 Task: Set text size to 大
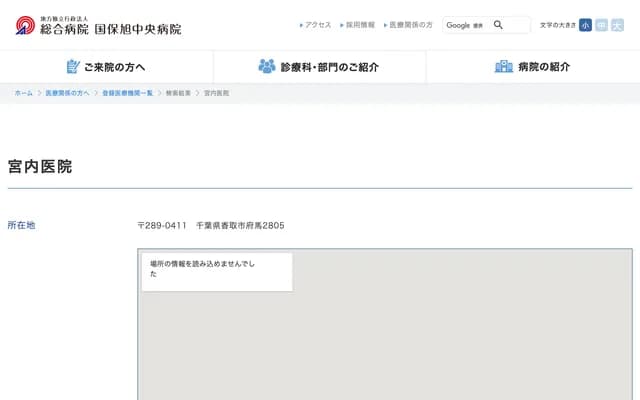pos(617,25)
